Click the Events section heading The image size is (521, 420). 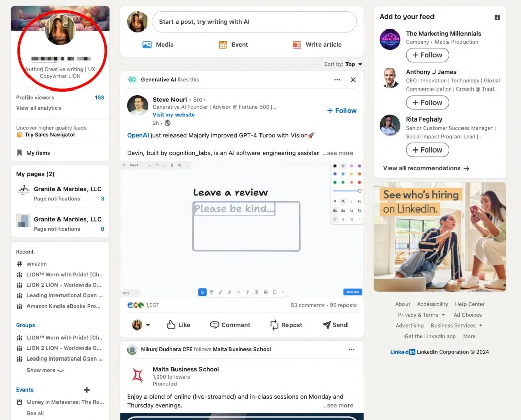(25, 390)
